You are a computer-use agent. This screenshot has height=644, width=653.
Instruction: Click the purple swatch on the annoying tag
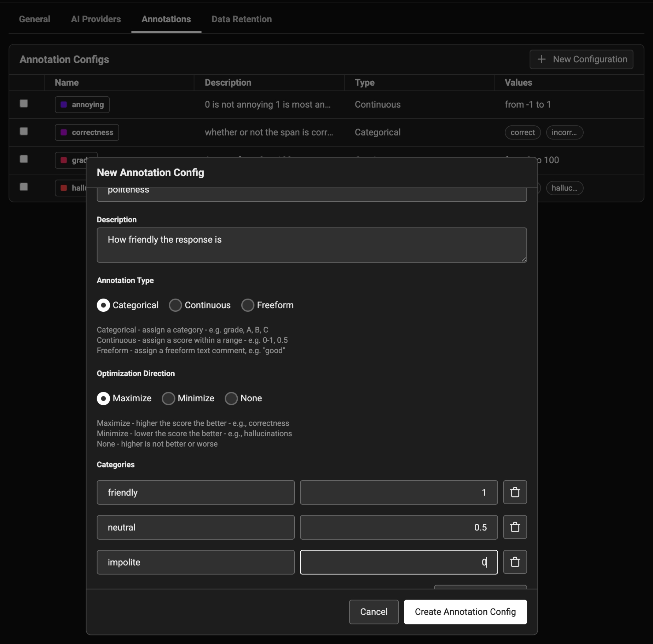(64, 105)
